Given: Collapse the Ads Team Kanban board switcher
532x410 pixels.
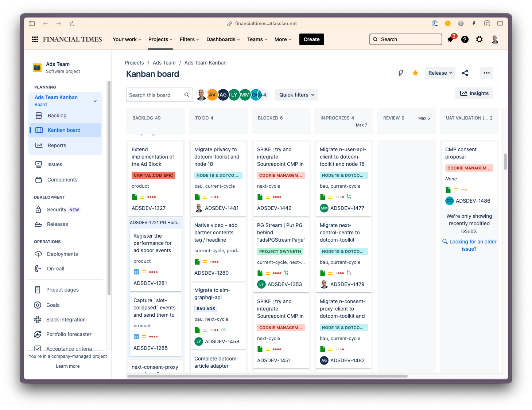Looking at the screenshot, I should 95,101.
